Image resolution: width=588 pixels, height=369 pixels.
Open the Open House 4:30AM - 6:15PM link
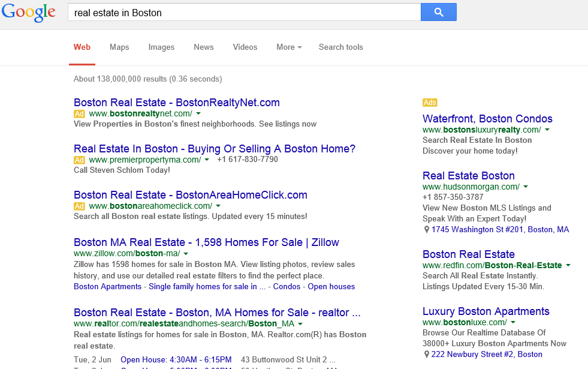click(x=176, y=359)
